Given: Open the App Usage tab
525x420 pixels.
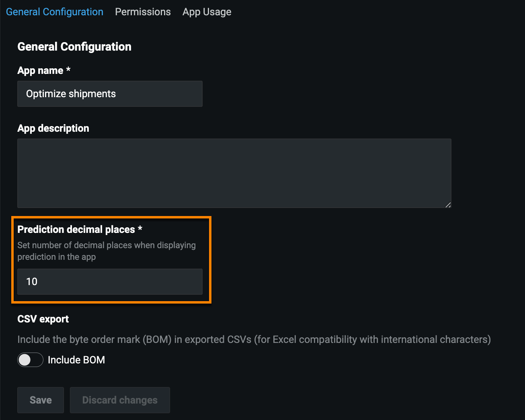Looking at the screenshot, I should 207,12.
